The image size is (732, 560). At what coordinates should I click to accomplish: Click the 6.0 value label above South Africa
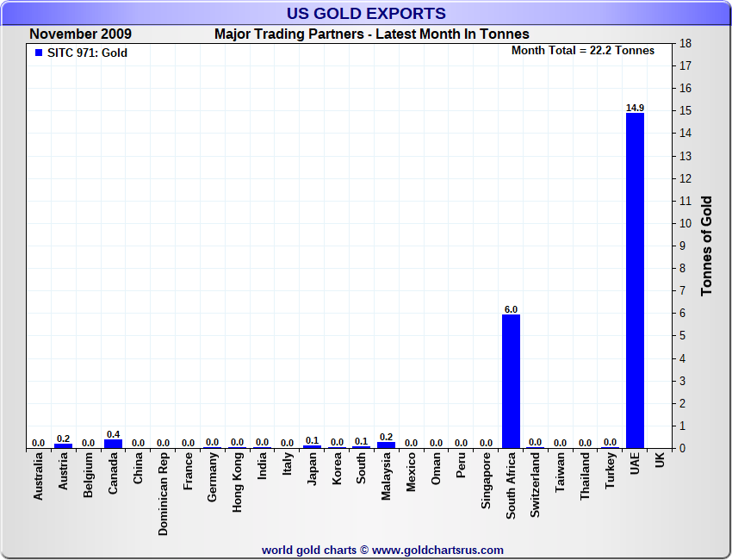coord(511,309)
